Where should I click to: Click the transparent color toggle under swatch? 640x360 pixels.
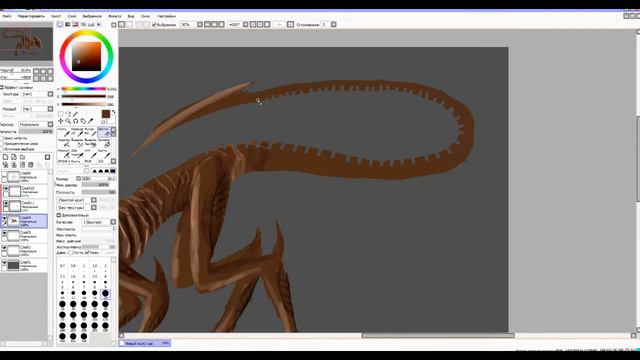tap(104, 121)
